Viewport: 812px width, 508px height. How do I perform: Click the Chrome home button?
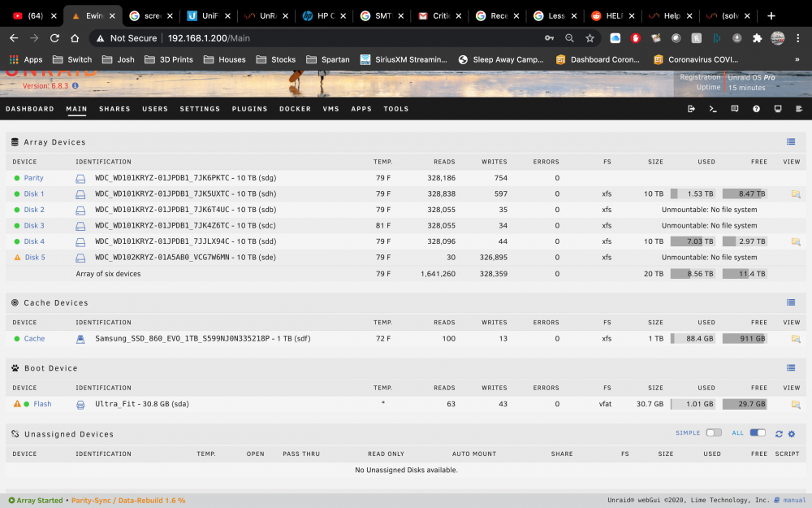click(x=75, y=38)
